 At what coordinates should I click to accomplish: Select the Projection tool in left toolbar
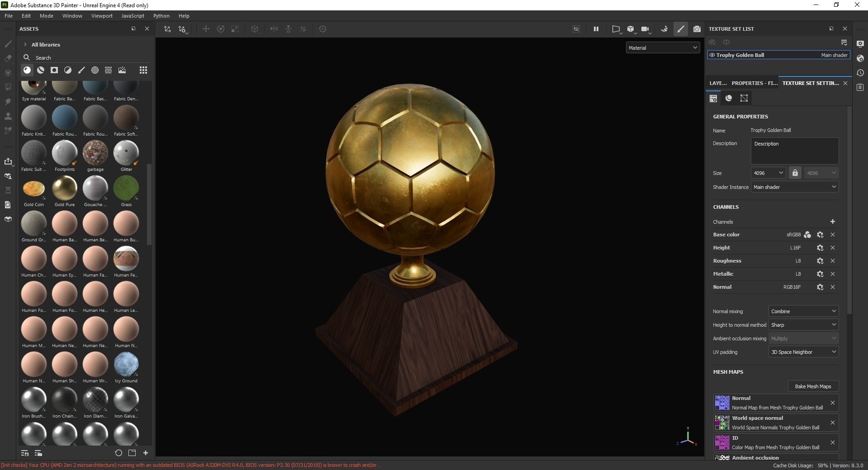[x=8, y=73]
